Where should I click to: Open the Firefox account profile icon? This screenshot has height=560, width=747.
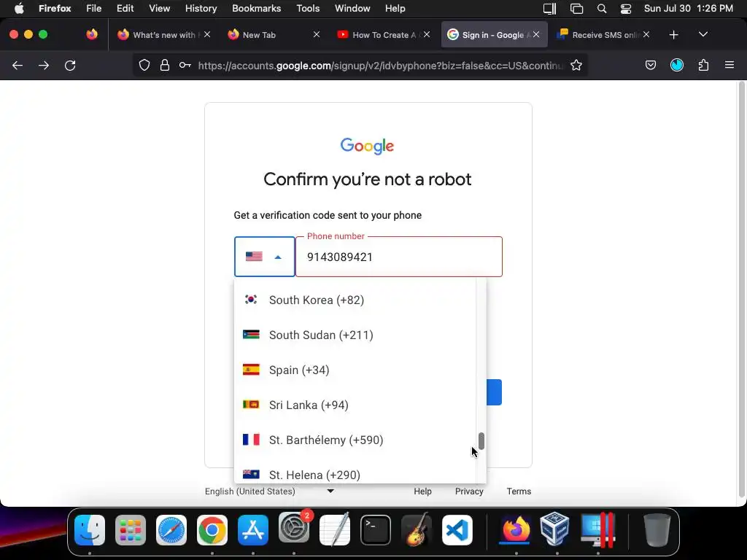pos(677,65)
